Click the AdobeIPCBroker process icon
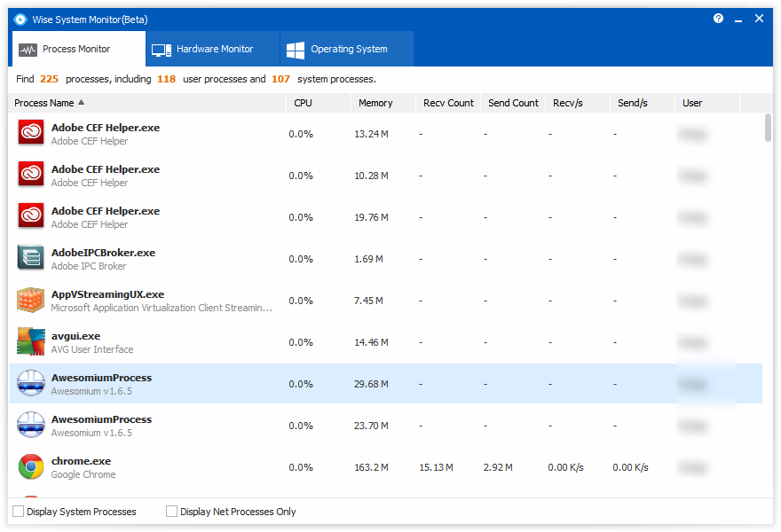 (30, 257)
